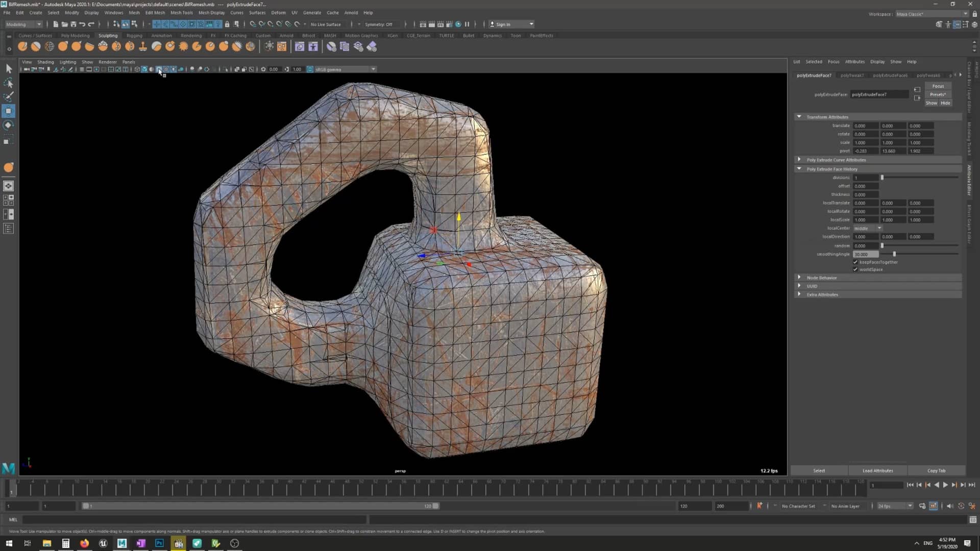Collapse the Transform Attributes section
This screenshot has height=551, width=980.
(x=799, y=117)
